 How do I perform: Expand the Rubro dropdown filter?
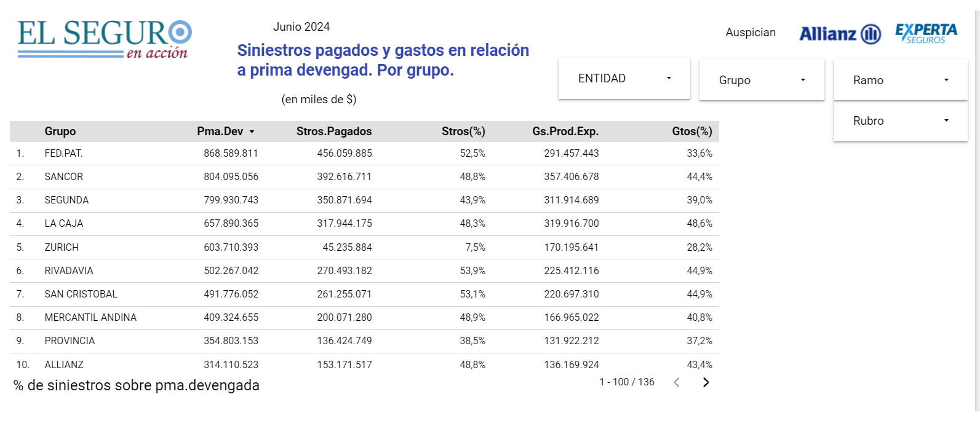[x=900, y=121]
